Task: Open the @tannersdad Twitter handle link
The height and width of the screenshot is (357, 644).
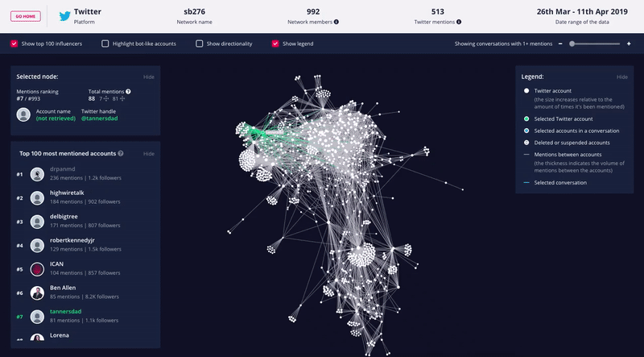Action: click(x=99, y=118)
